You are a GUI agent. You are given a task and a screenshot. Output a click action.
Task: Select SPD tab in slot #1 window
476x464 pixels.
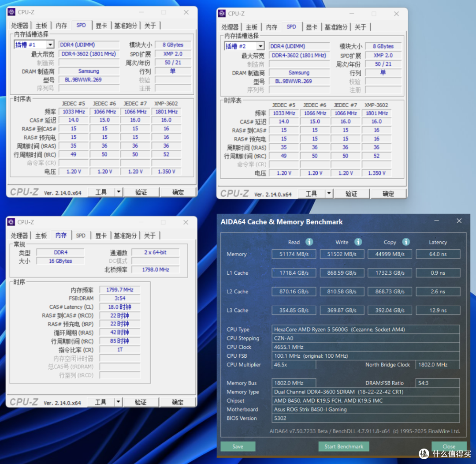coord(81,25)
